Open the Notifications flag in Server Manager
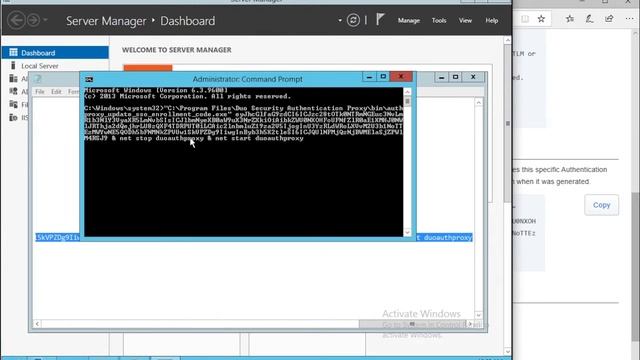 coord(380,20)
